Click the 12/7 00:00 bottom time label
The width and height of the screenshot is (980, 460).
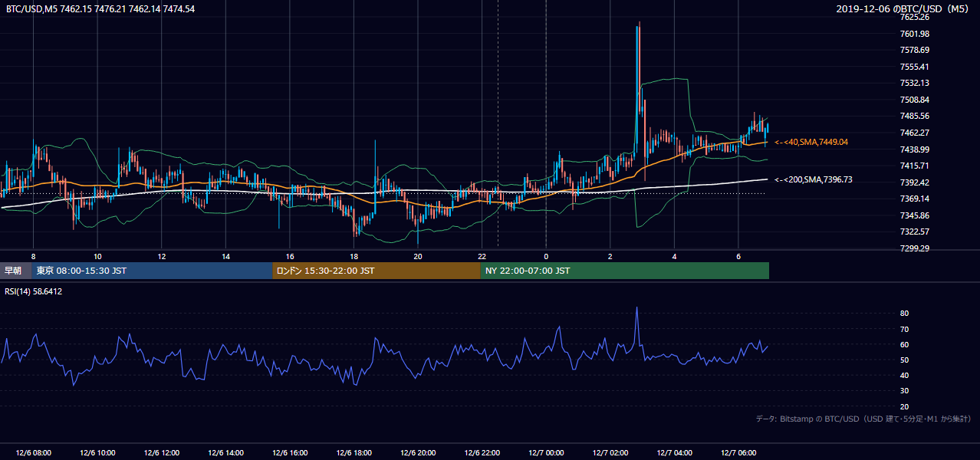coord(546,453)
